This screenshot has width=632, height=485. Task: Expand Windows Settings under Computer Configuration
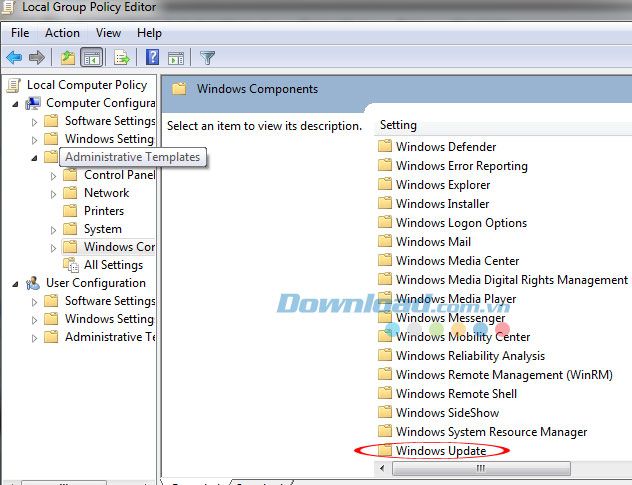pyautogui.click(x=35, y=140)
